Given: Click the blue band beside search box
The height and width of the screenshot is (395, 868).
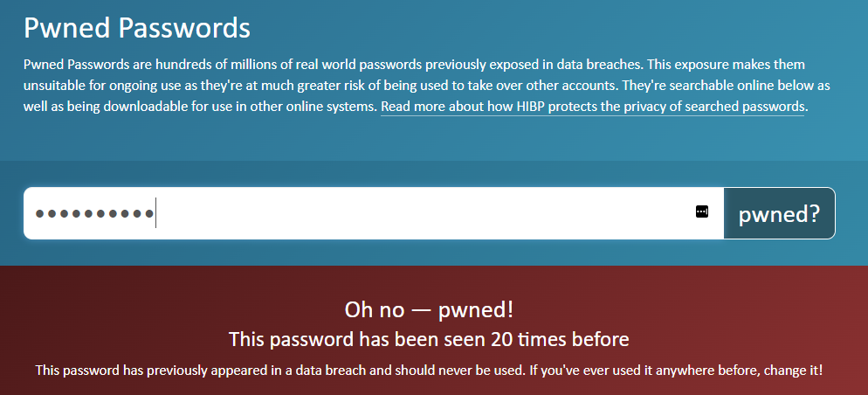Looking at the screenshot, I should coord(851,214).
